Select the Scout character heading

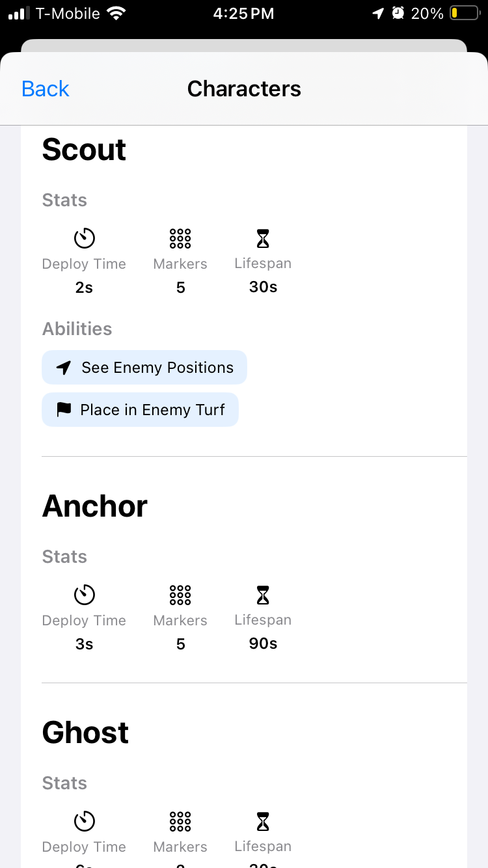pos(84,150)
